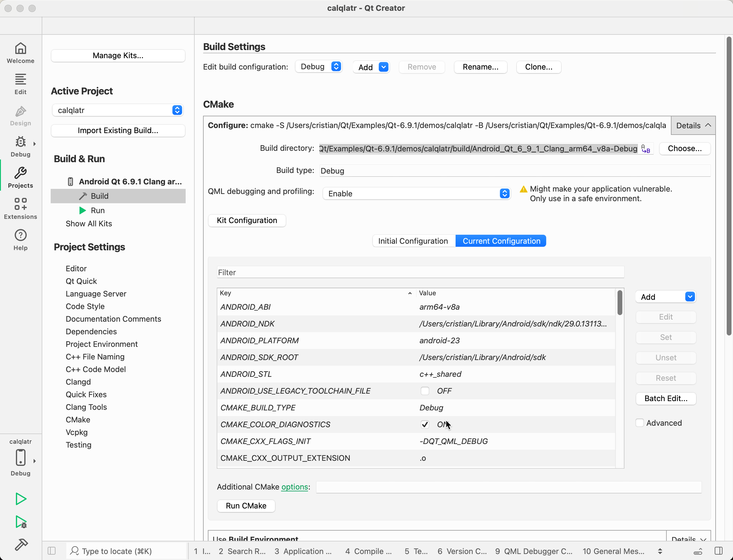Click the Android device kit icon
Image resolution: width=733 pixels, height=560 pixels.
click(x=70, y=182)
